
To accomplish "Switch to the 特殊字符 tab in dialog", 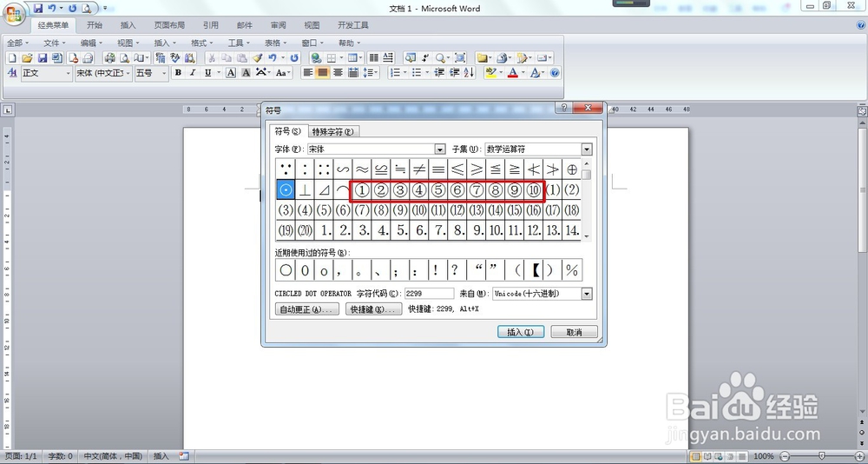I will (332, 131).
